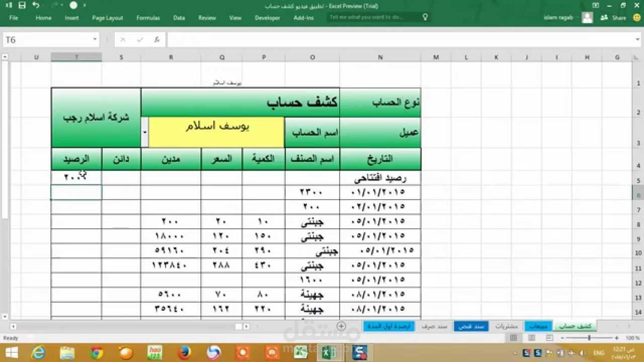Open the Developer ribbon tab

268,18
